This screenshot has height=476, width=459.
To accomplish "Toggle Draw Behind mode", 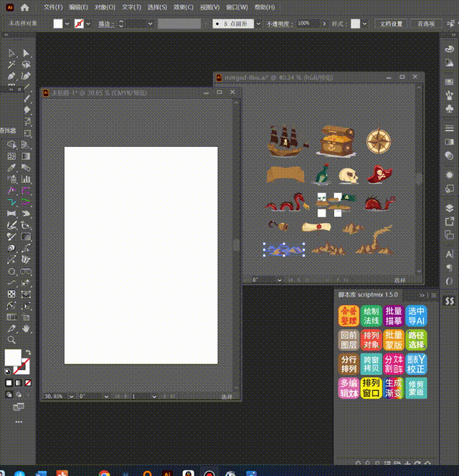I will 19,395.
